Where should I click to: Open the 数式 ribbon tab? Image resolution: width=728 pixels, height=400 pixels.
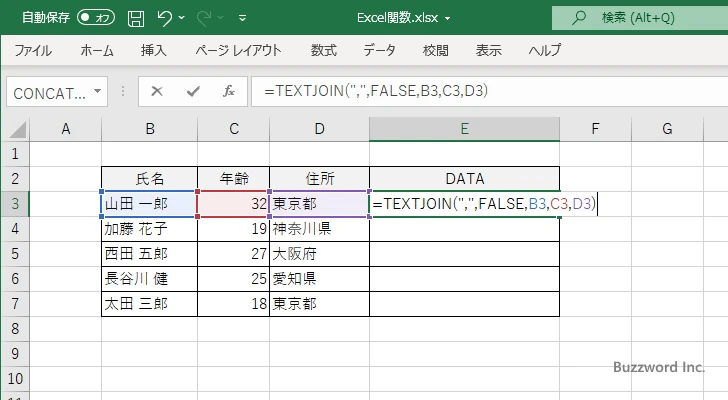pos(323,50)
